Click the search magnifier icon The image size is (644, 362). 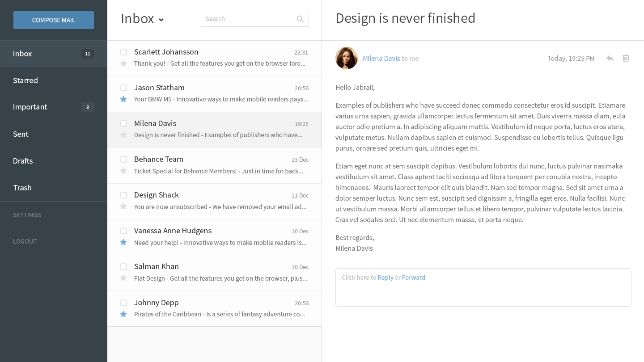pyautogui.click(x=300, y=19)
